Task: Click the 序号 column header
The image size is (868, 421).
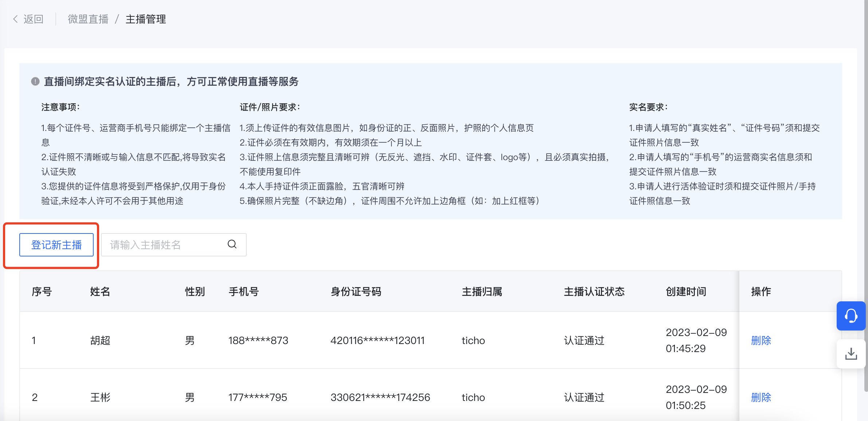Action: [x=42, y=291]
